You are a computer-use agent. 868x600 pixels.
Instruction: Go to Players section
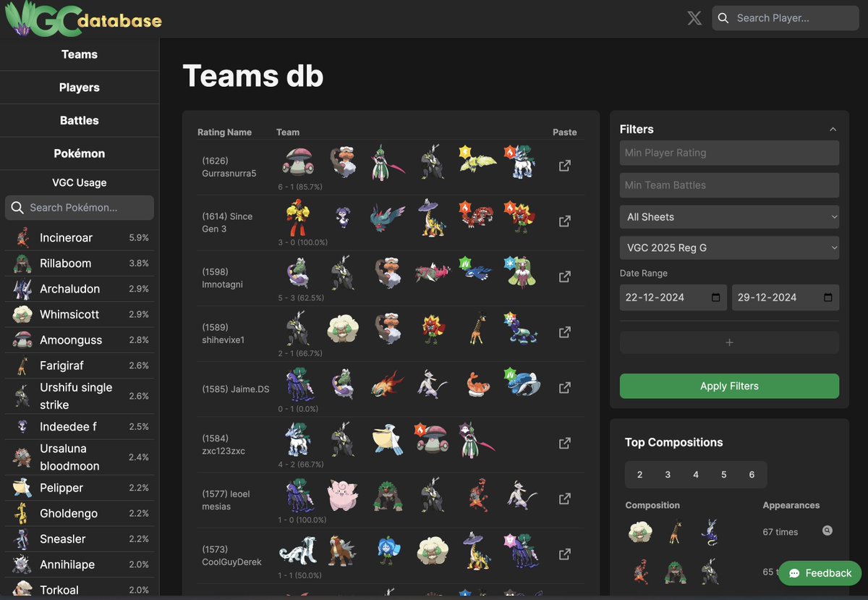point(80,88)
